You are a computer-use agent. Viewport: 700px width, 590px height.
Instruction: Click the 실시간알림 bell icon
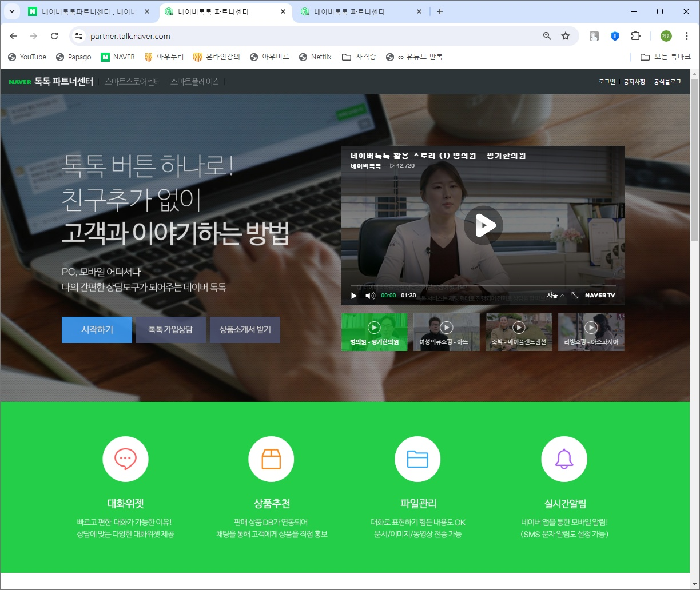pos(564,459)
